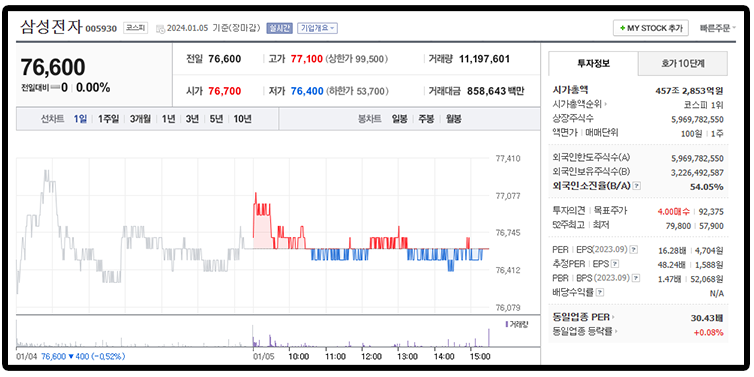This screenshot has width=754, height=377.
Task: Click the 삼성전자 stock name heading
Action: (51, 27)
